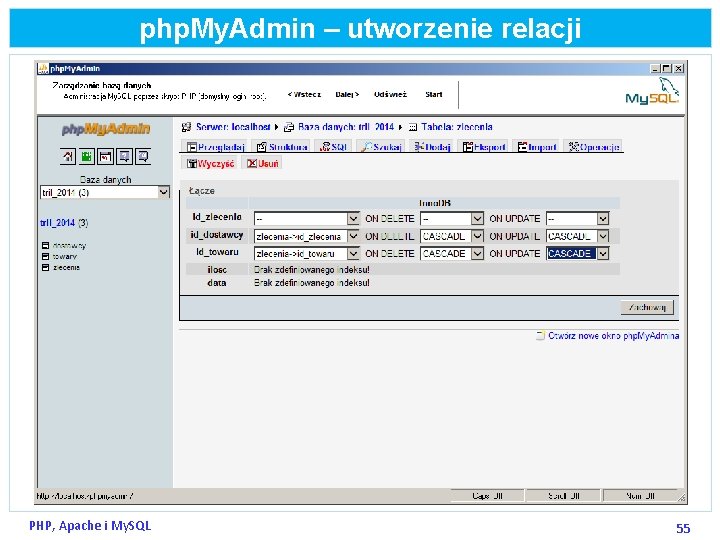The image size is (720, 540).
Task: Click the data column label
Action: pos(217,283)
